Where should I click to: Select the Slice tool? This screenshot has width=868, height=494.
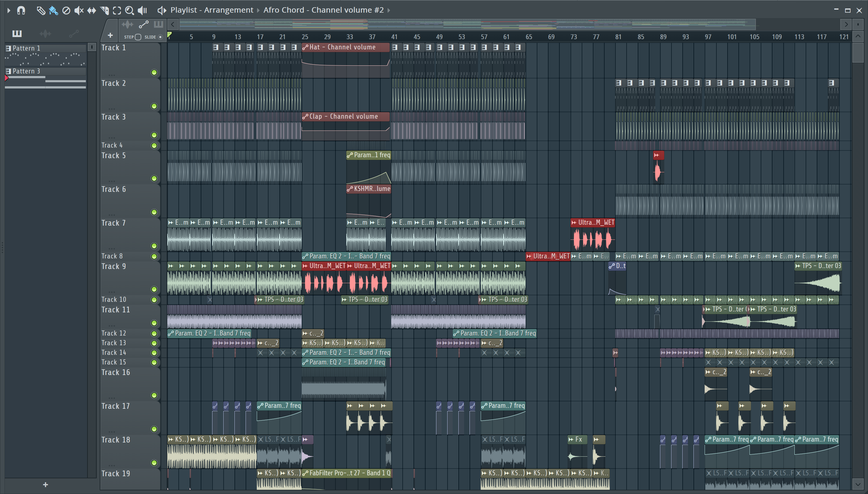point(105,11)
